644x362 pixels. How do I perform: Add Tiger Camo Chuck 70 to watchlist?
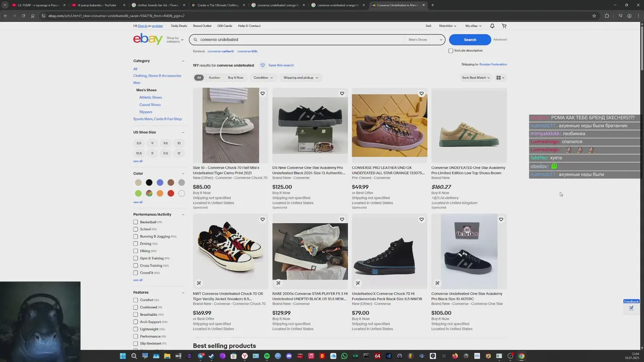(263, 94)
